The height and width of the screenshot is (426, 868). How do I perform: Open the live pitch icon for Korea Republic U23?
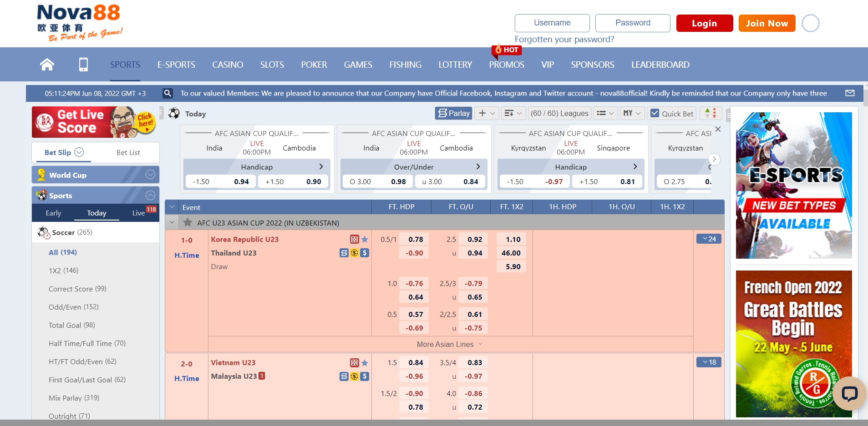click(x=354, y=239)
